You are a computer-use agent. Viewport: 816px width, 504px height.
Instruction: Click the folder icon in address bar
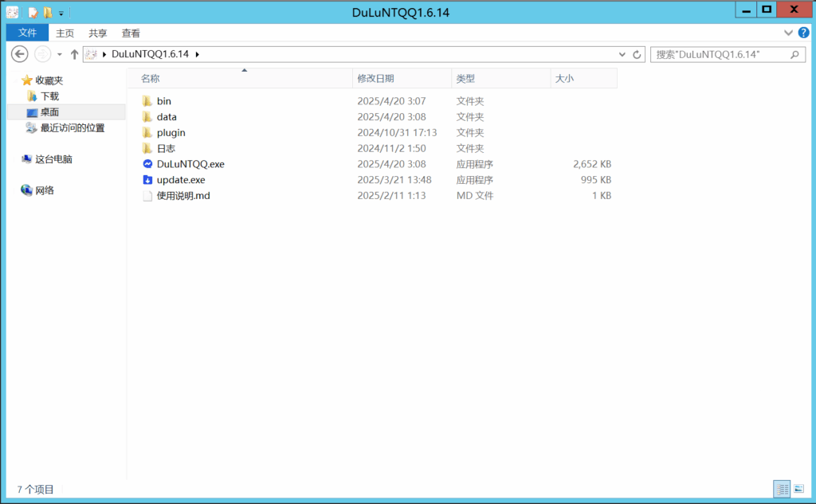pos(91,54)
